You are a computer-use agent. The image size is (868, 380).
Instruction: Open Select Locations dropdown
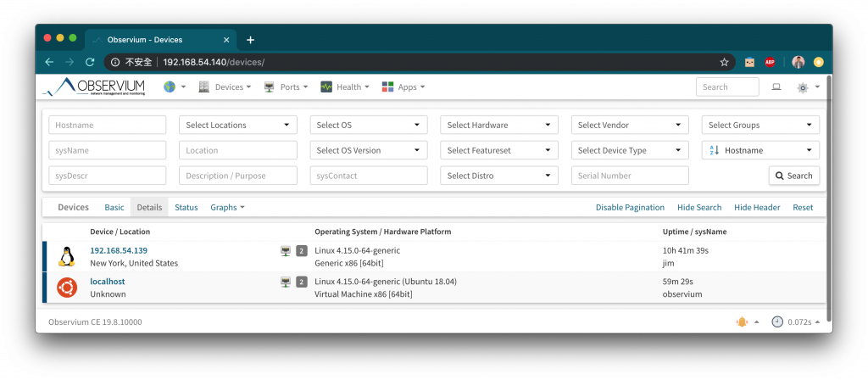(x=238, y=125)
